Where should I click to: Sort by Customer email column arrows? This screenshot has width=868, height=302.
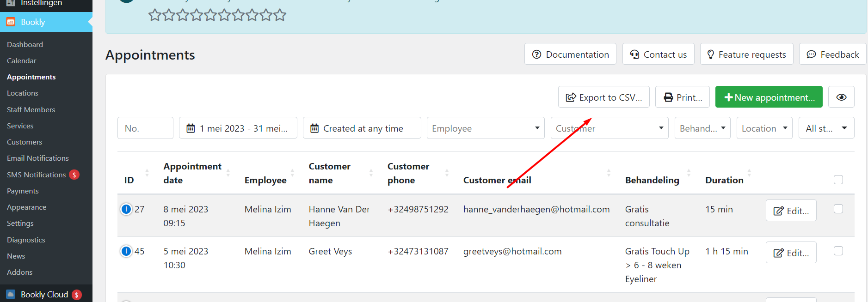(609, 173)
